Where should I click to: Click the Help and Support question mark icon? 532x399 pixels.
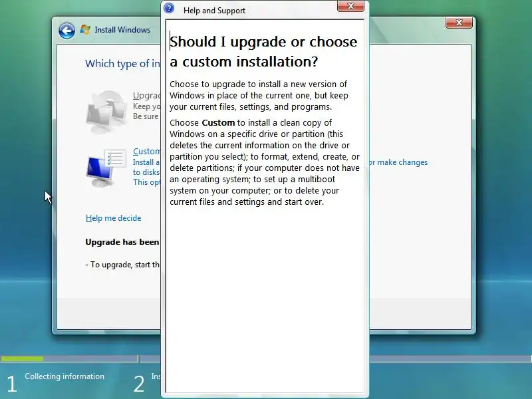[x=169, y=8]
